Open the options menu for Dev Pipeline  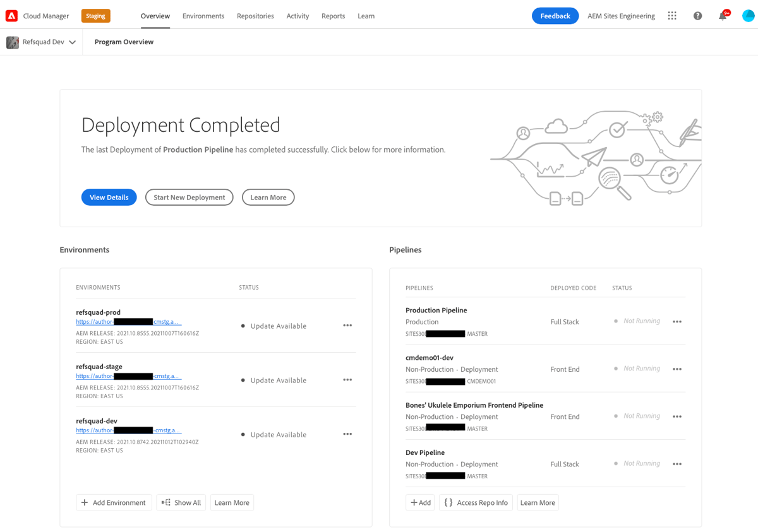[677, 463]
